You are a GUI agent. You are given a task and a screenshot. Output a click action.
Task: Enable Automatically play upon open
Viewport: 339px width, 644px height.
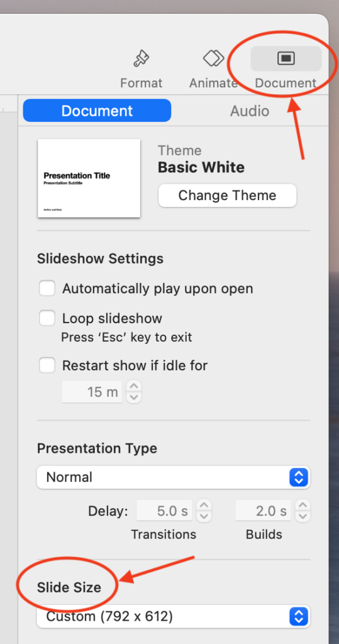(47, 288)
